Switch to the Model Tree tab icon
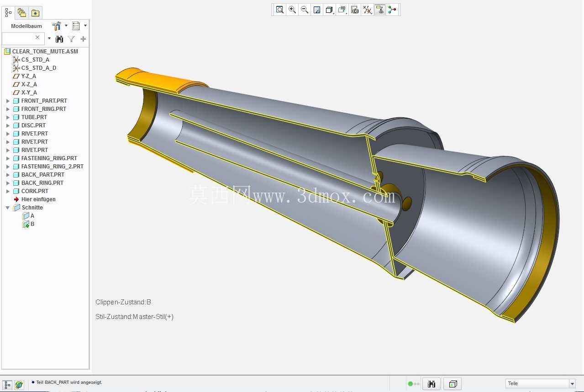Viewport: 584px width, 392px height. click(x=8, y=12)
